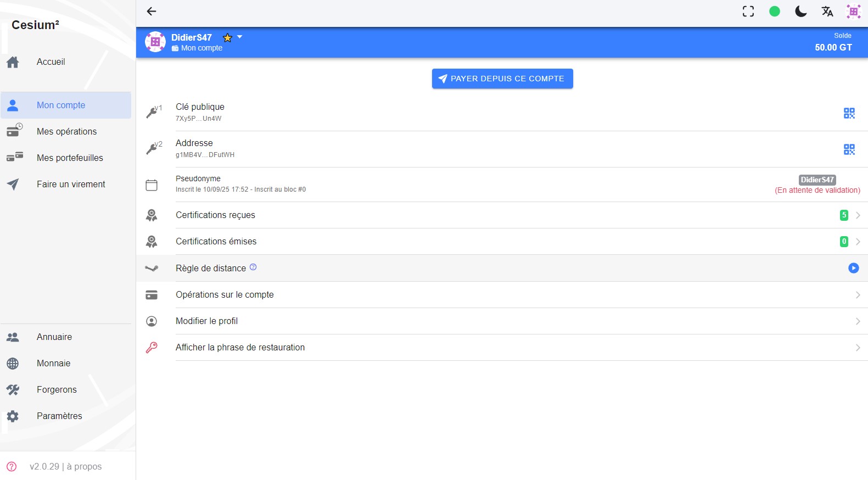Show QR code for Clé publique
This screenshot has height=480, width=868.
pyautogui.click(x=849, y=113)
